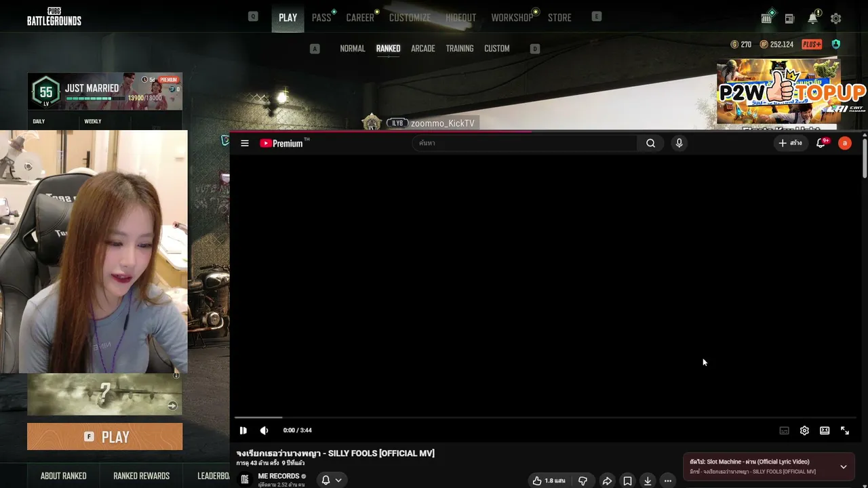Open PUBG settings gear
Image resolution: width=868 pixels, height=488 pixels.
pos(836,18)
